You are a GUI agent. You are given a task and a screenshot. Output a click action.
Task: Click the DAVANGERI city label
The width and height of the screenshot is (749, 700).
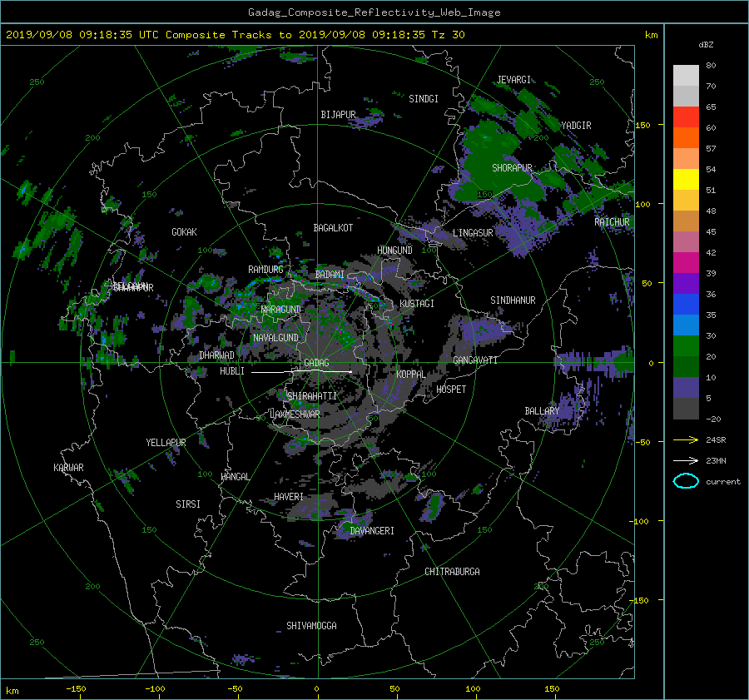pos(372,531)
